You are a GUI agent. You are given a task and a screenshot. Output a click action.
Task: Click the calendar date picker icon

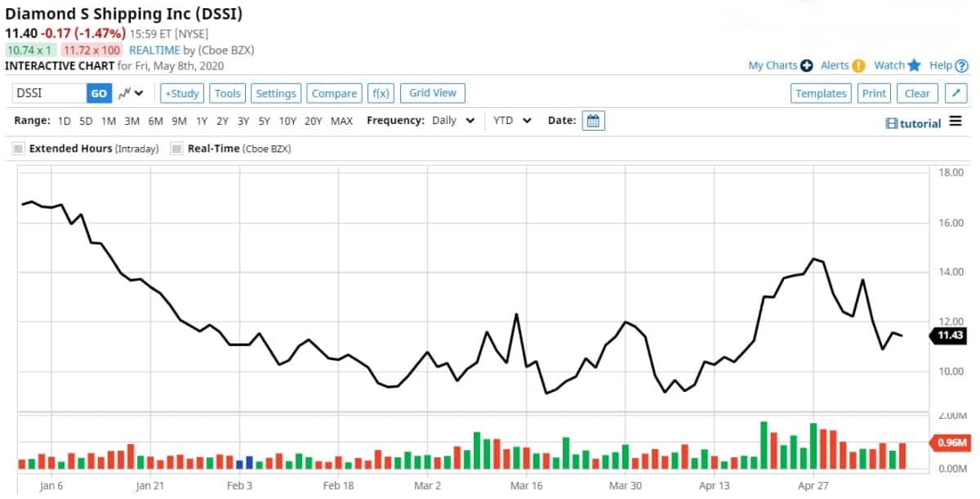tap(594, 121)
